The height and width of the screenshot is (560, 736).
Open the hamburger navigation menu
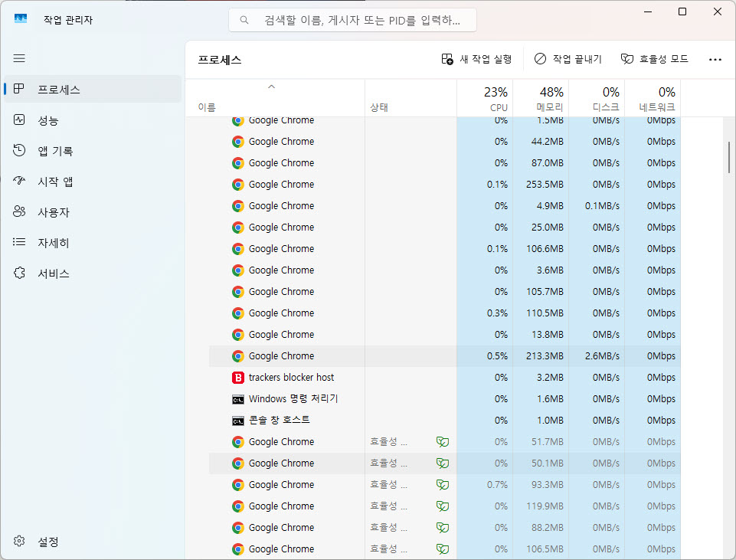tap(19, 58)
